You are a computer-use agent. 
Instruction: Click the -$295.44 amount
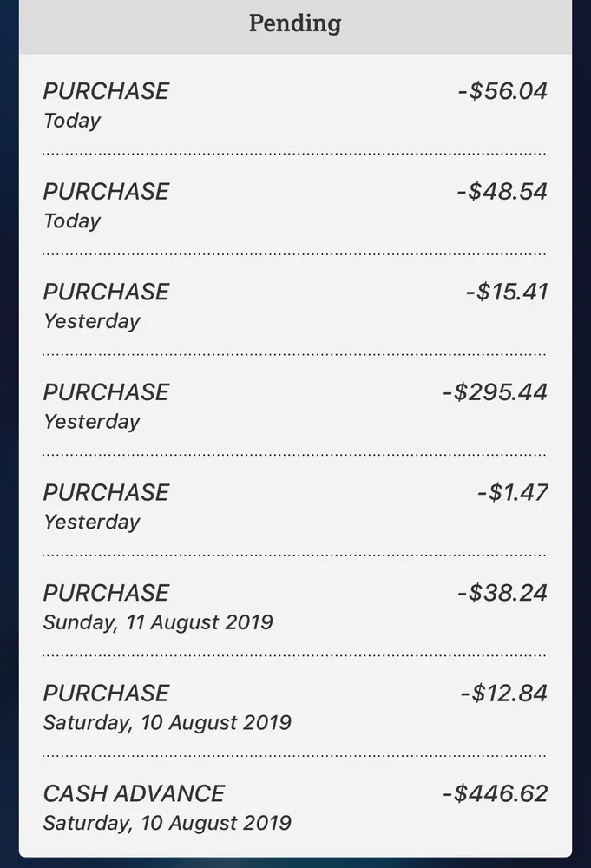(x=495, y=392)
